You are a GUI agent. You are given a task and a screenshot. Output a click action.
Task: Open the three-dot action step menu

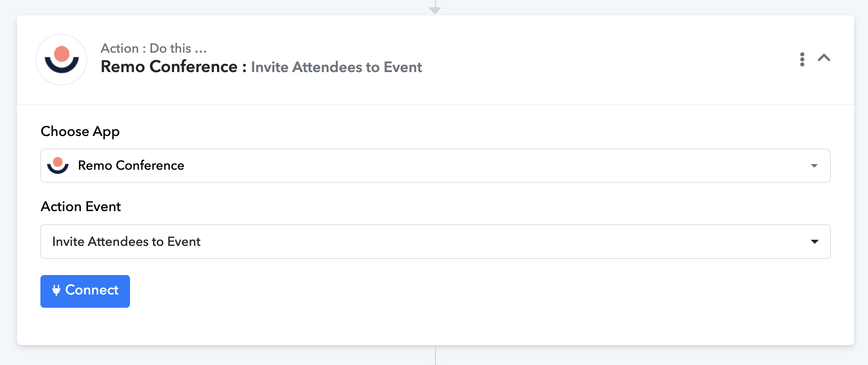pos(802,59)
